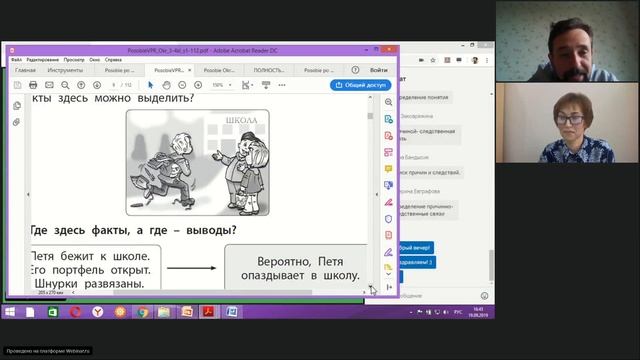Screen dimensions: 640x360
Task: Open the Редактирование menu
Action: click(42, 60)
